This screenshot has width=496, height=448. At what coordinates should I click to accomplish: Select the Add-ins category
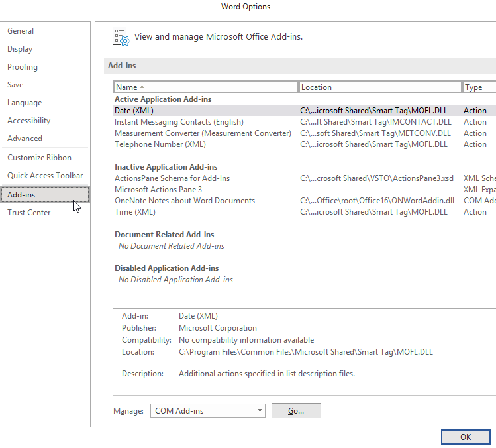click(x=45, y=194)
